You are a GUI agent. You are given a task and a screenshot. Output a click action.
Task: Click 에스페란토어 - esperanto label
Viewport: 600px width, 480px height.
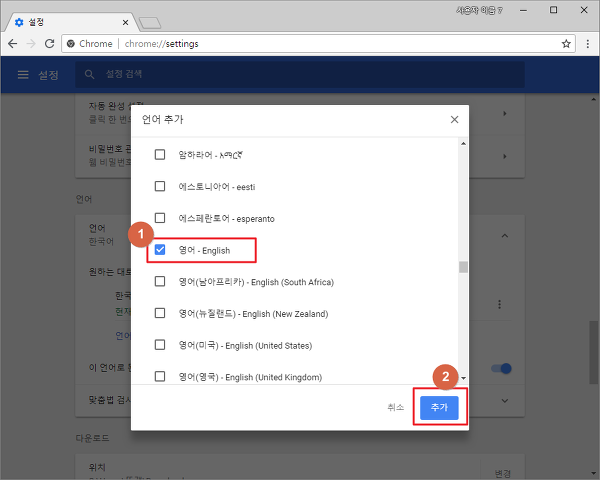227,219
